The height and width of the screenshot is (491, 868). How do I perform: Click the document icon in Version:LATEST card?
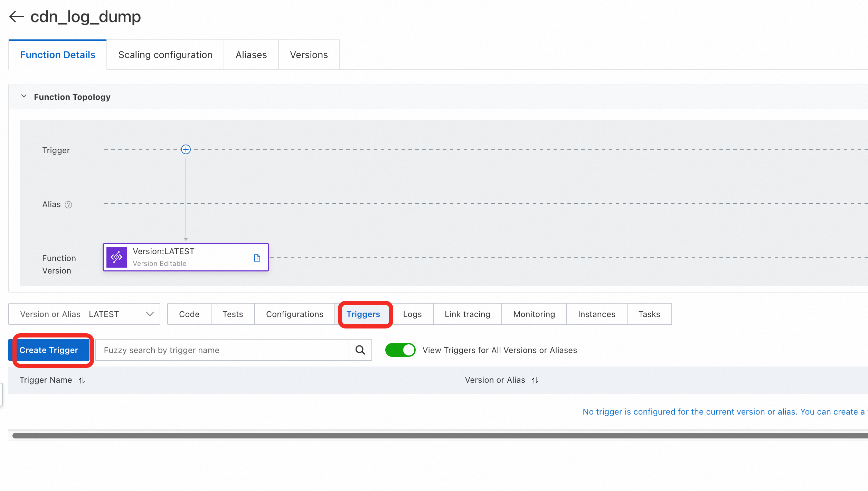pyautogui.click(x=257, y=258)
